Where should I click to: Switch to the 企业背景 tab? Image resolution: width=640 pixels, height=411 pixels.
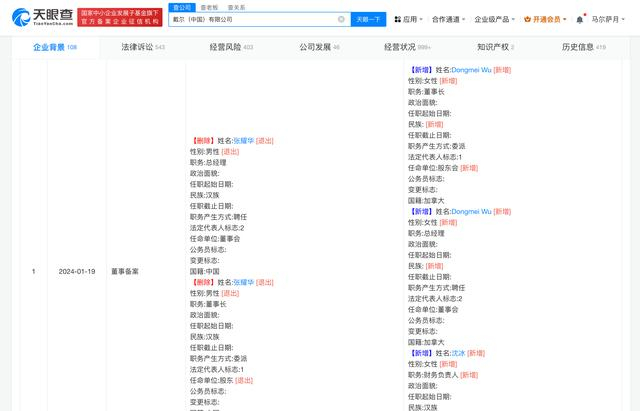(x=55, y=47)
